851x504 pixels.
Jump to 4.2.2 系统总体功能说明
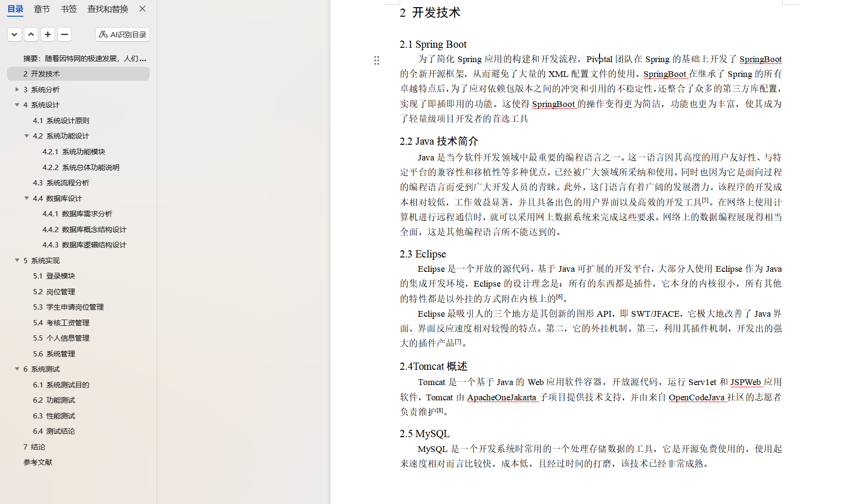click(x=81, y=167)
